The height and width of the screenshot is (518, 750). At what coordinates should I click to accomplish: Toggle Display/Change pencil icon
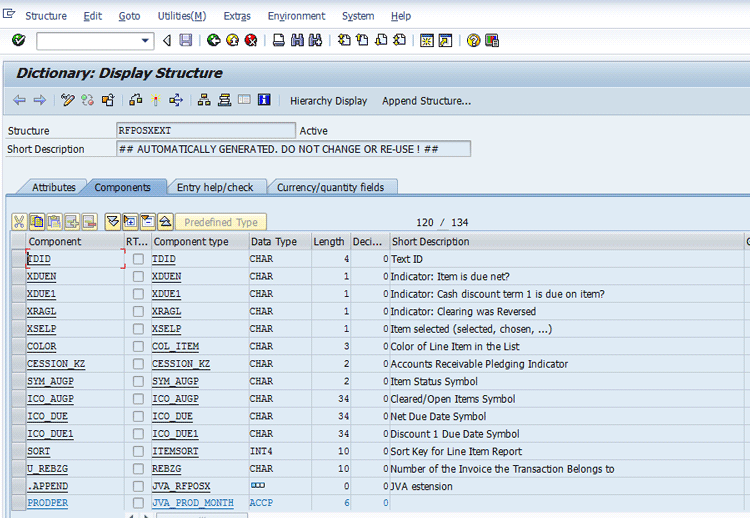click(68, 100)
